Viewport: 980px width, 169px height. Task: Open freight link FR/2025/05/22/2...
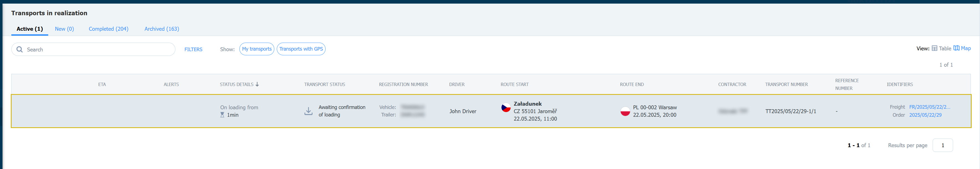click(929, 107)
